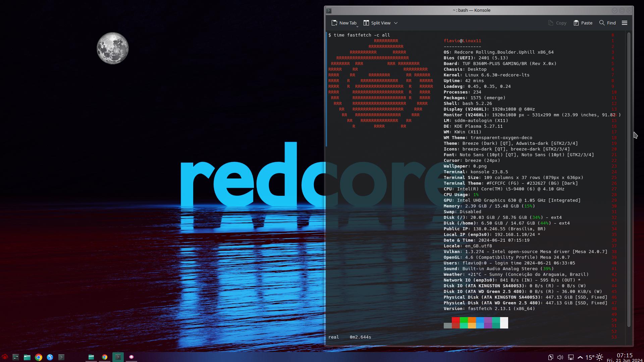This screenshot has height=362, width=644.
Task: Click the Copy toolbar button
Action: tap(557, 23)
